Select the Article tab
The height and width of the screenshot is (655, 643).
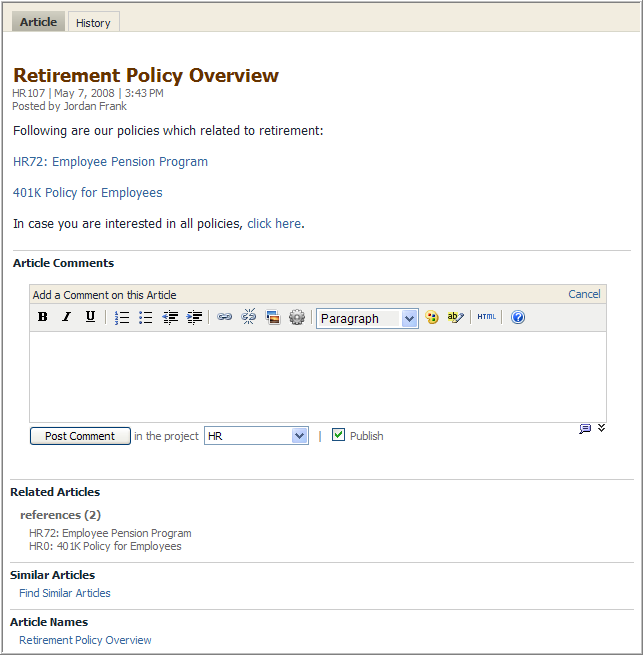38,22
